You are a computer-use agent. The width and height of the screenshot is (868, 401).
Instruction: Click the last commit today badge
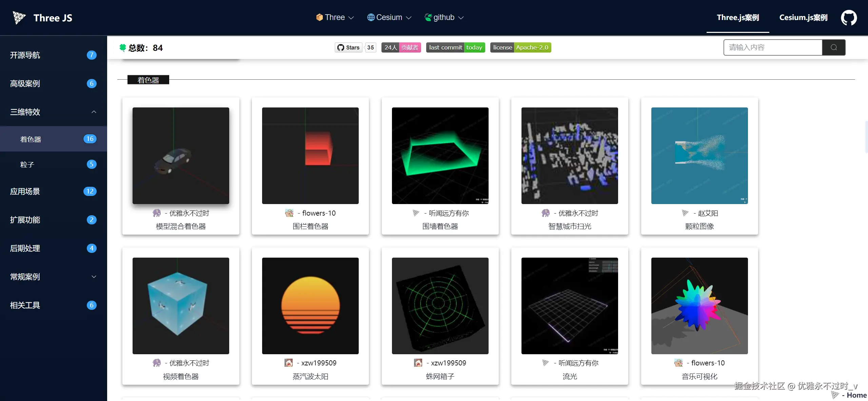coord(455,47)
